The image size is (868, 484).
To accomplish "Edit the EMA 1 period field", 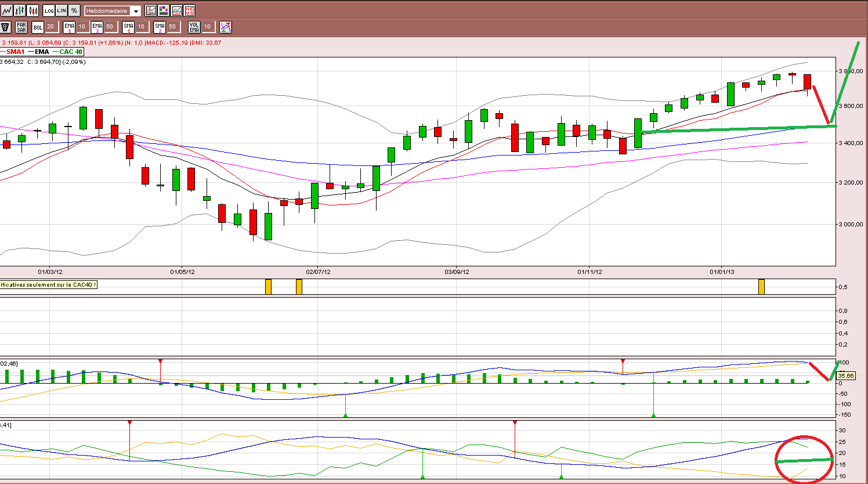I will pyautogui.click(x=82, y=27).
